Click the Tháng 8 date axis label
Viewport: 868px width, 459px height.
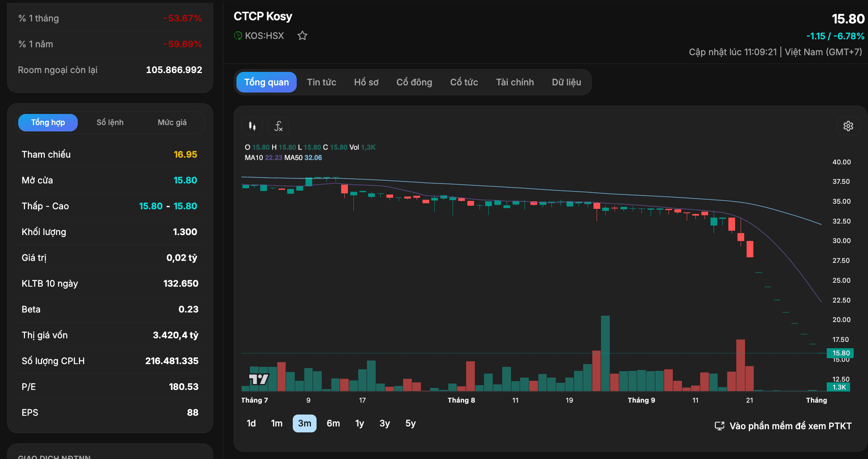click(461, 400)
